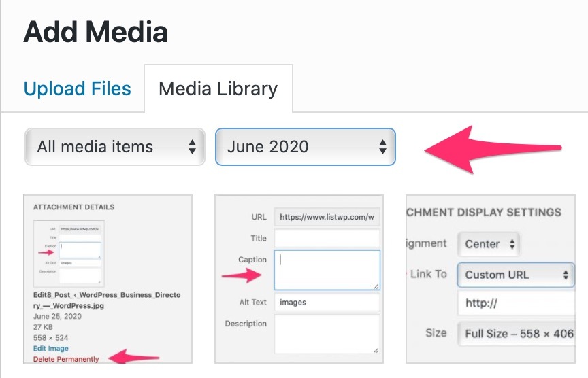Click the June 2020 dropdown arrows icon
This screenshot has height=378, width=588.
(382, 147)
